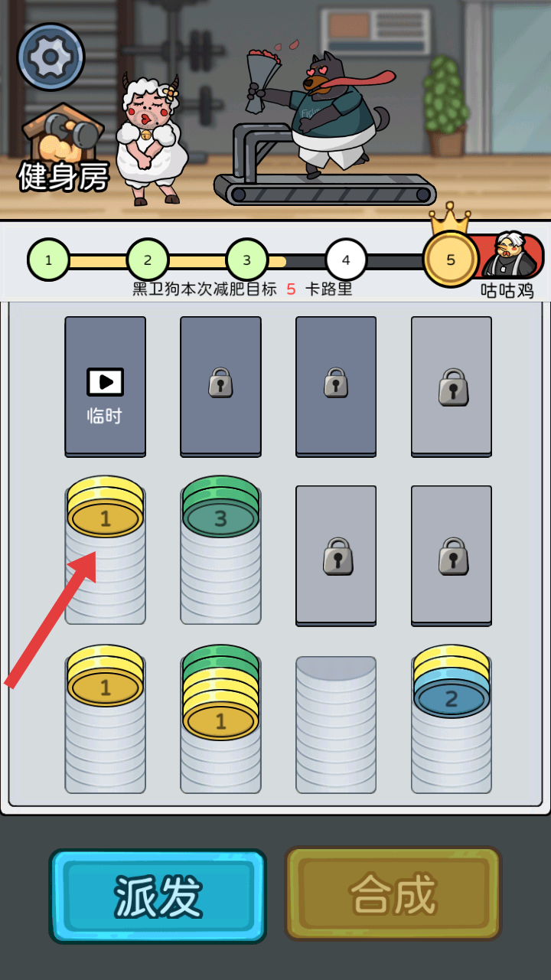Tap the padlock in the top row's second slot
This screenshot has width=551, height=980.
coord(220,382)
